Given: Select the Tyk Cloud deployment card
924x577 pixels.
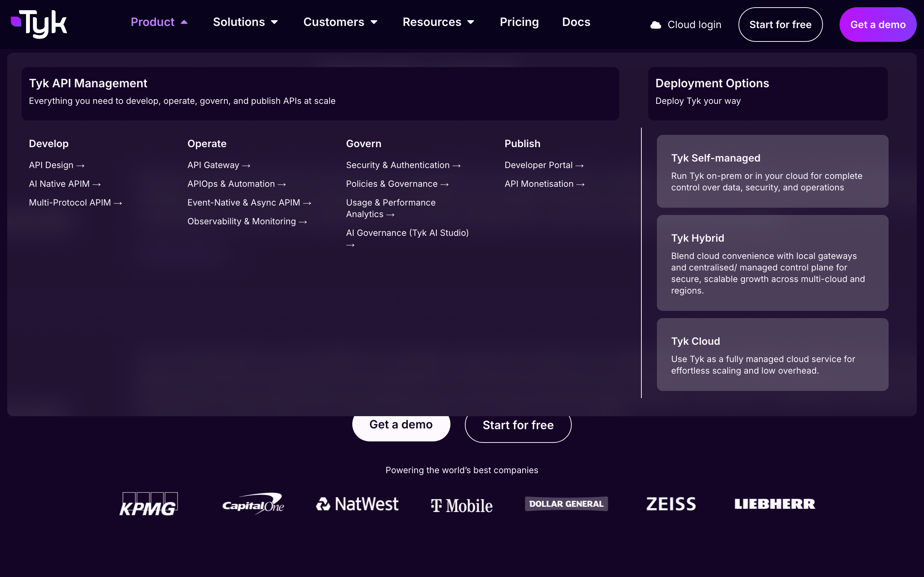Looking at the screenshot, I should coord(772,354).
